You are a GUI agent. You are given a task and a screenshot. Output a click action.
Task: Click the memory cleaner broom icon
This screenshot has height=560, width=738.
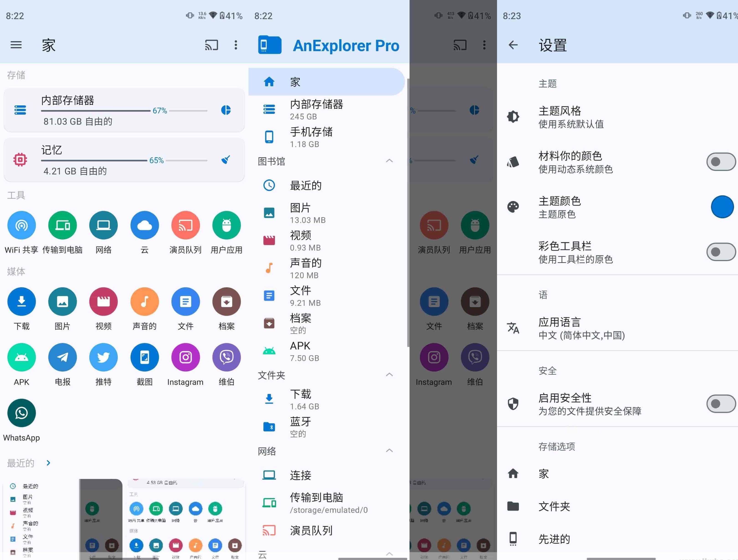(226, 160)
